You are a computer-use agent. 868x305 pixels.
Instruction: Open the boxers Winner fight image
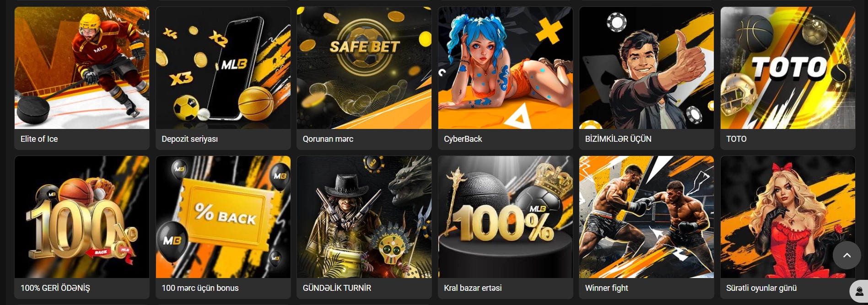click(647, 217)
